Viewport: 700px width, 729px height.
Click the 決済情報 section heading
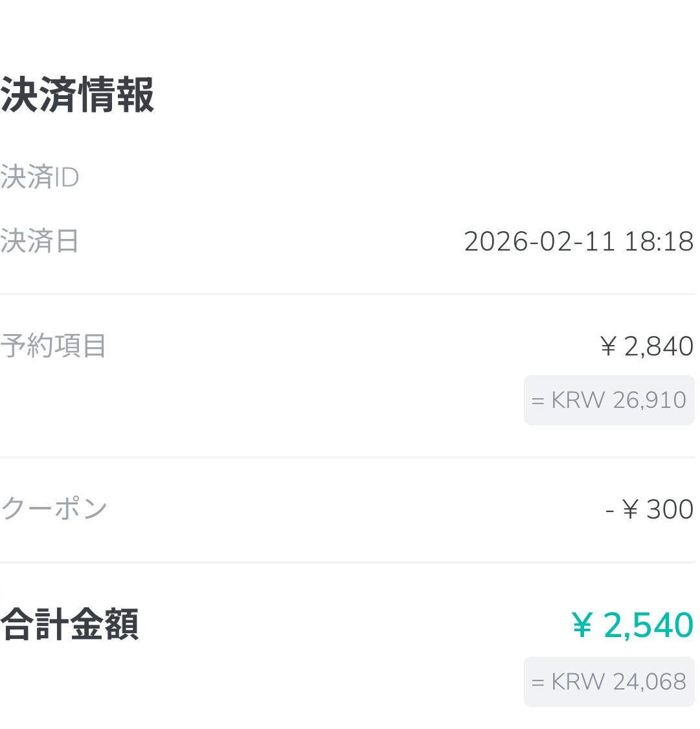77,95
